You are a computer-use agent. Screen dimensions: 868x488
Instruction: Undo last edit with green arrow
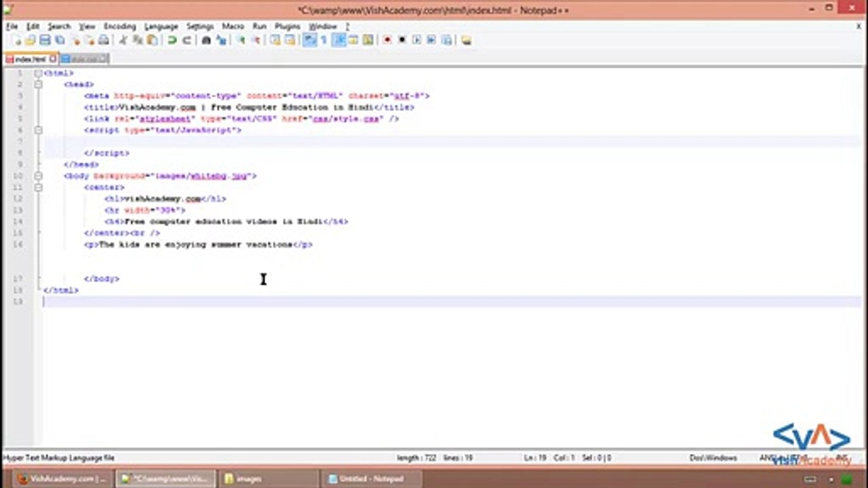(172, 40)
